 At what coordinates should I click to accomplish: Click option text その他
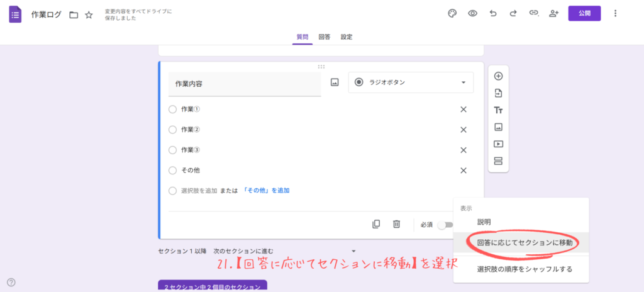click(x=191, y=171)
